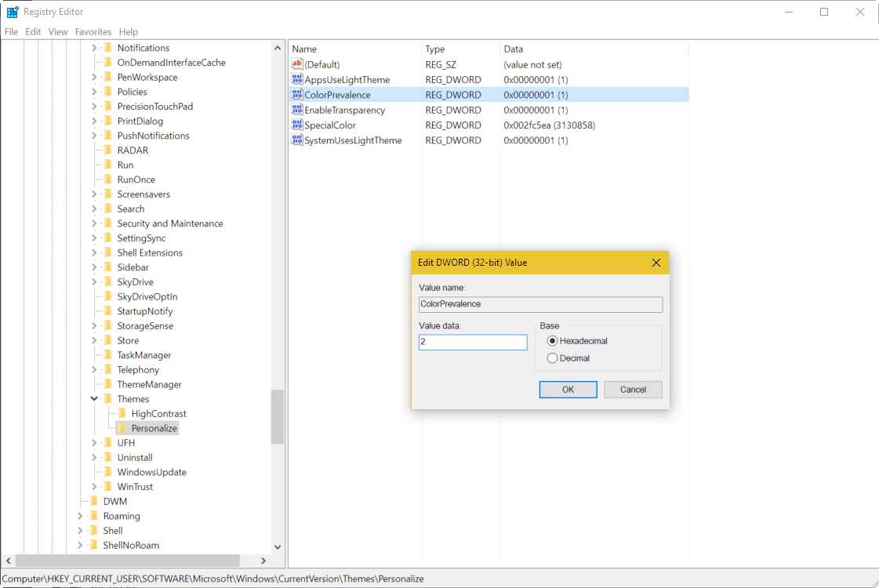Select the HighContrast folder icon
Viewport: 879px width, 588px height.
[122, 414]
